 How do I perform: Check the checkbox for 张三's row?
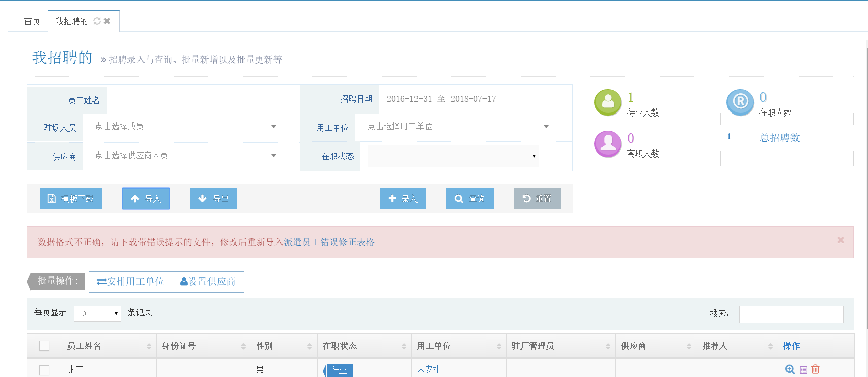coord(44,370)
